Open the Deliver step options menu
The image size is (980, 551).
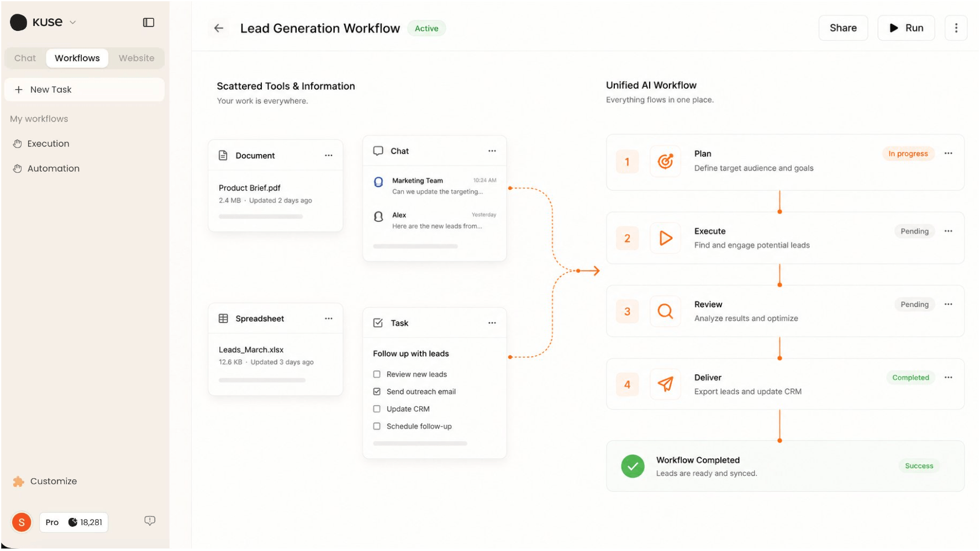[949, 378]
